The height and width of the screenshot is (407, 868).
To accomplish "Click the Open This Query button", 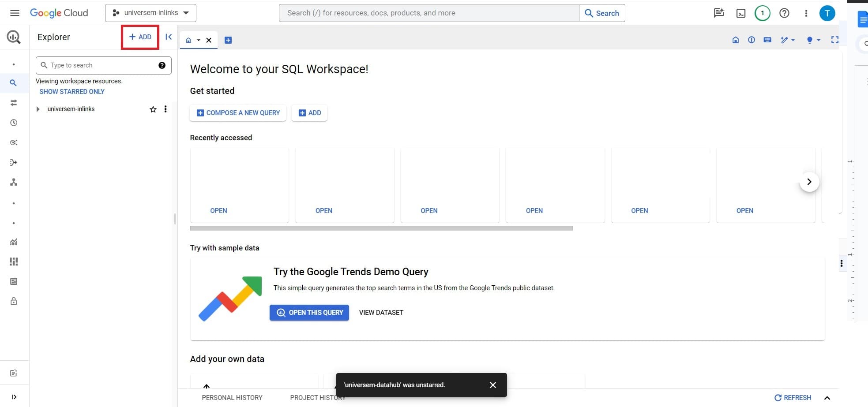I will coord(309,313).
